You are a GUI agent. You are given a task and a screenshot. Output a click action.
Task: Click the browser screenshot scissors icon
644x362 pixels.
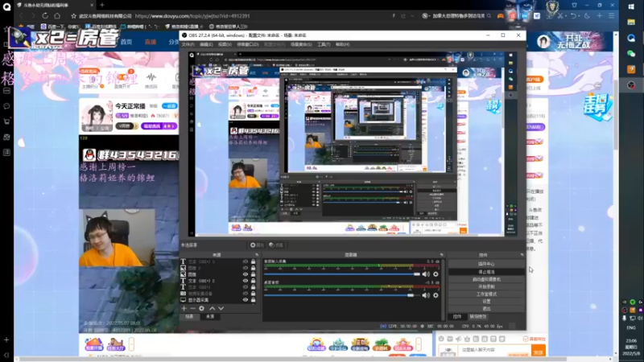(560, 16)
